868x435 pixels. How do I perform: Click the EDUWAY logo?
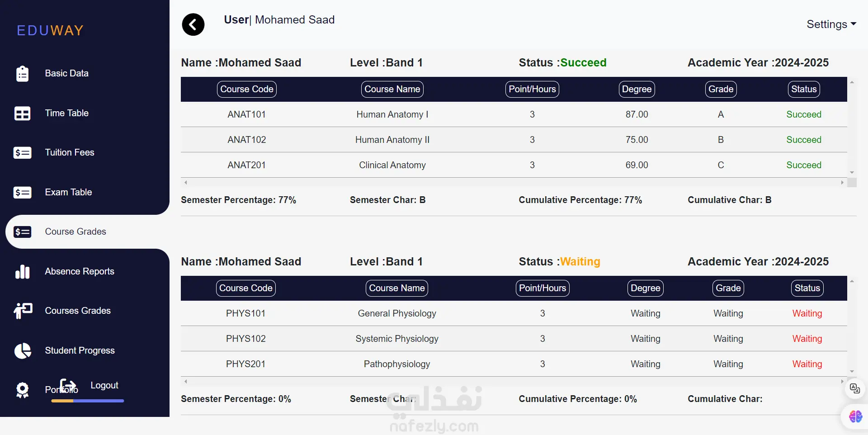tap(50, 30)
